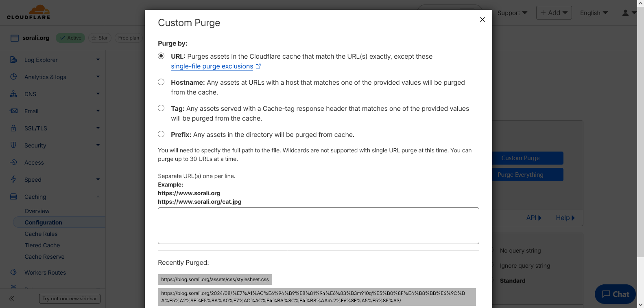Click Try out our new sidebar button

pos(70,299)
